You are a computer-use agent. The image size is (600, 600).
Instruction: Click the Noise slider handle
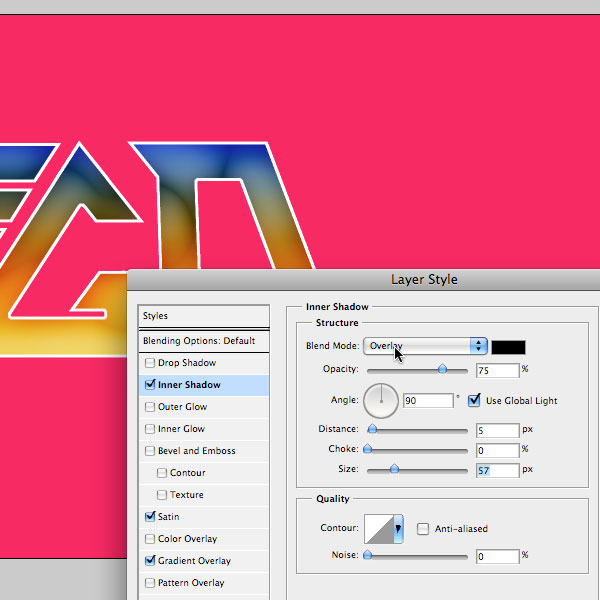coord(368,554)
